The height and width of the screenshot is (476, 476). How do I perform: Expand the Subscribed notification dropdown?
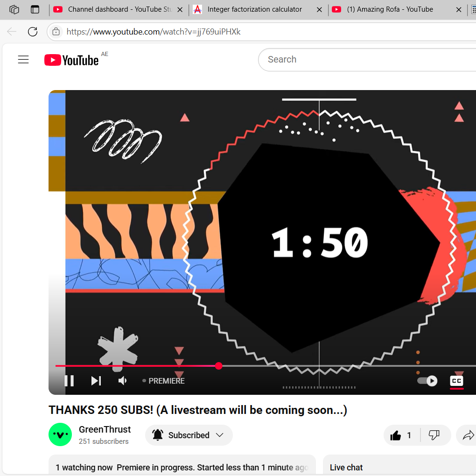189,435
